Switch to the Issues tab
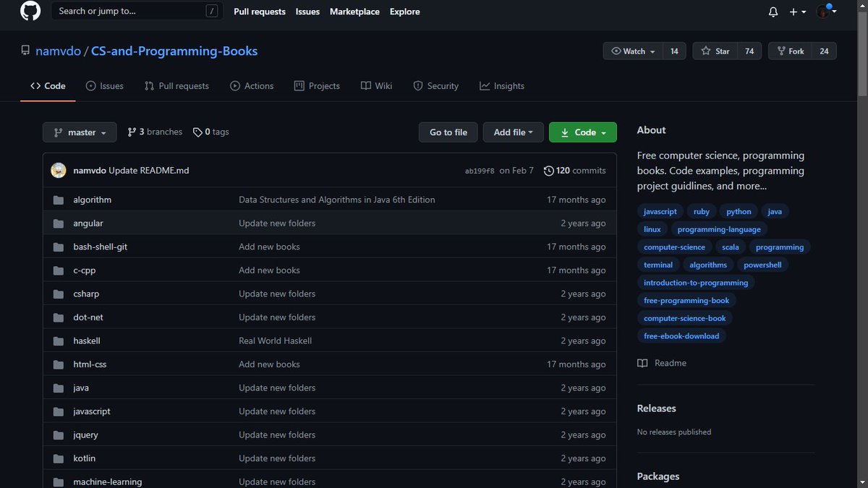The width and height of the screenshot is (868, 488). coord(105,86)
